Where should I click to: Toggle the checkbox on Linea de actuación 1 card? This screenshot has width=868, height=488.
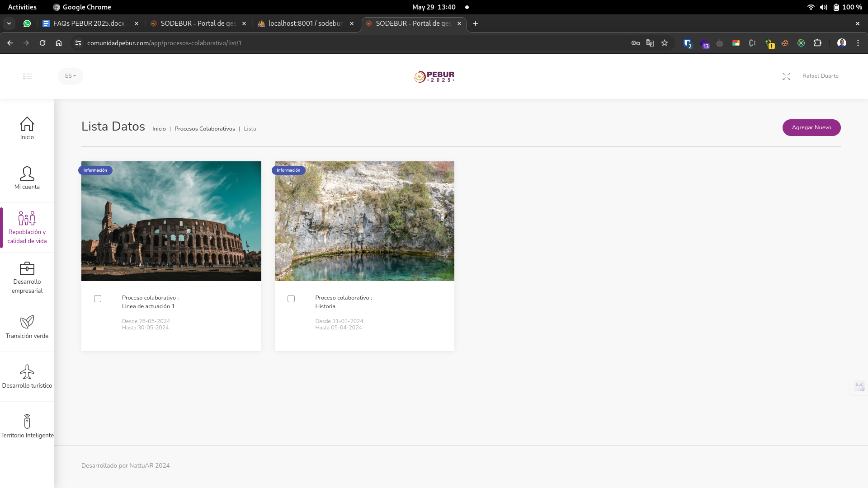tap(97, 298)
